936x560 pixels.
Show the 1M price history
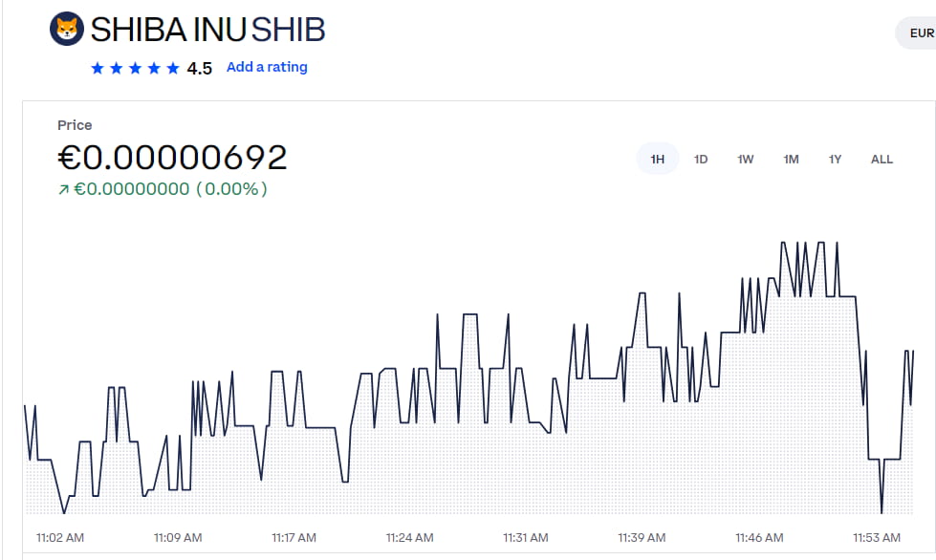[x=791, y=160]
